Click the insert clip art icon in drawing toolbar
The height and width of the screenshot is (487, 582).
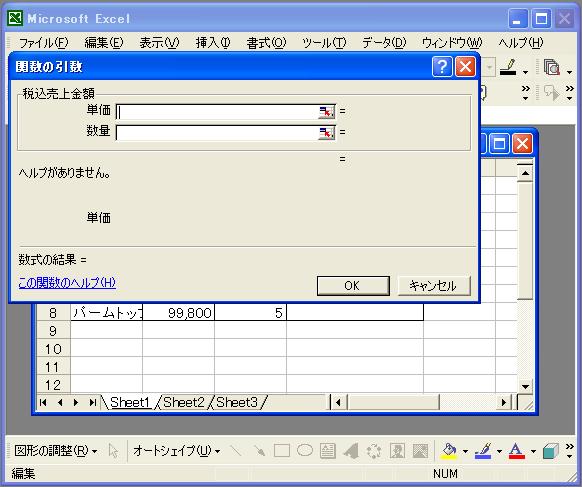397,451
